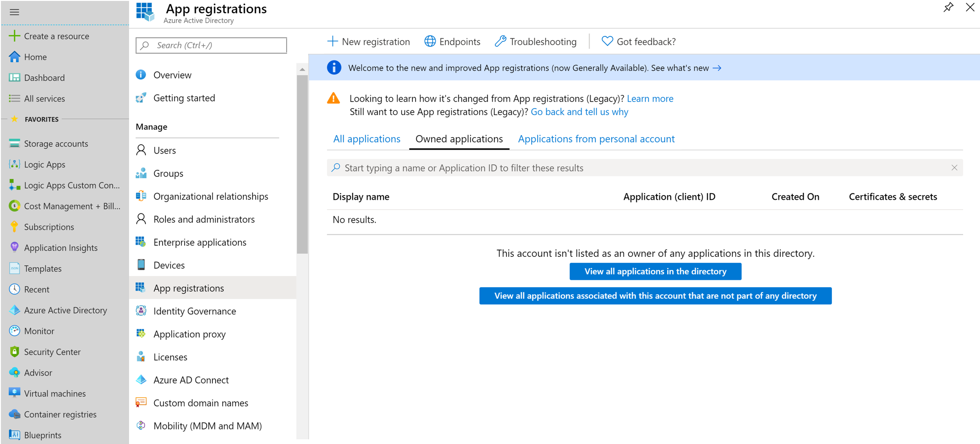View applications not part of any directory
Screen dimensions: 980x444
[656, 296]
